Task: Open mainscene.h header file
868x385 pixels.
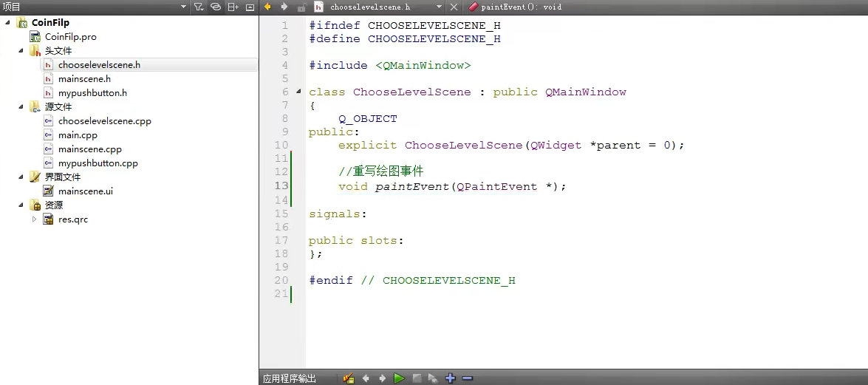Action: click(84, 79)
